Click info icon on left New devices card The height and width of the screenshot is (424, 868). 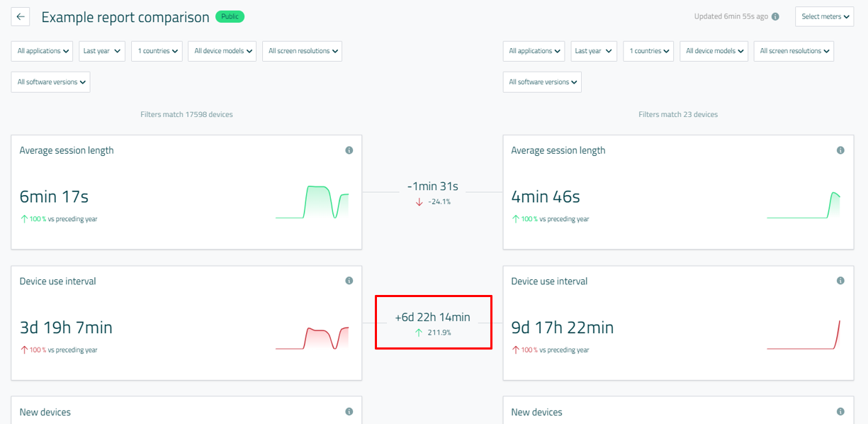pyautogui.click(x=349, y=412)
